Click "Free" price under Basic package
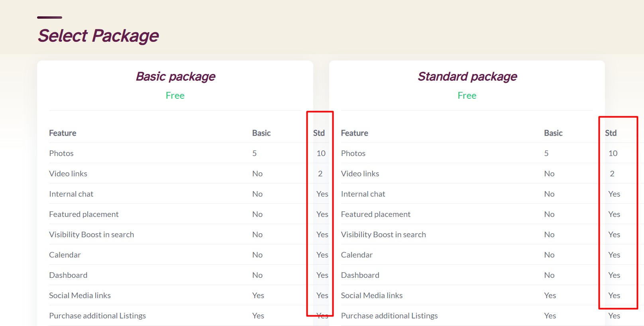644x326 pixels. coord(175,96)
